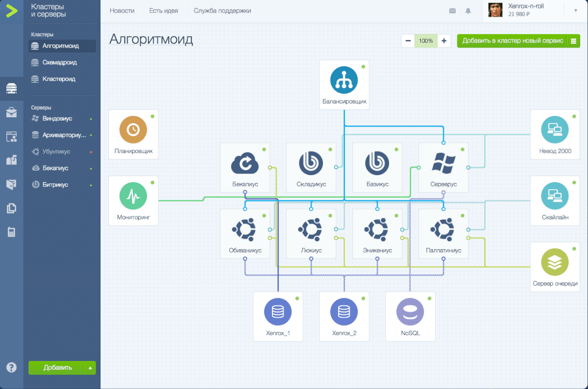Open the Новости menu item

[x=122, y=10]
